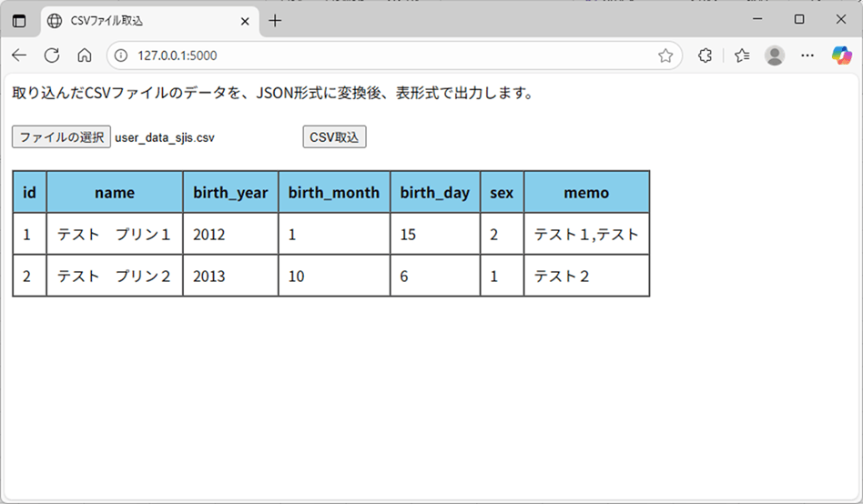View site information icon in address bar
The image size is (863, 504).
[x=122, y=55]
